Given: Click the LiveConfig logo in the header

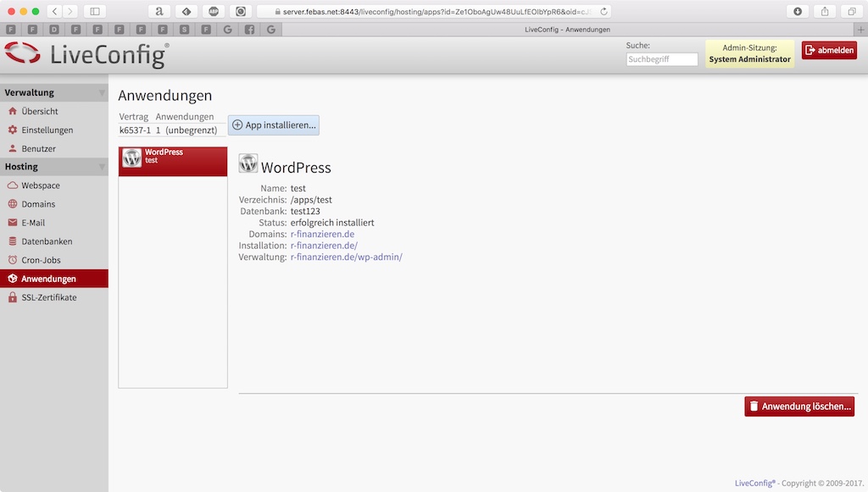Looking at the screenshot, I should 87,54.
